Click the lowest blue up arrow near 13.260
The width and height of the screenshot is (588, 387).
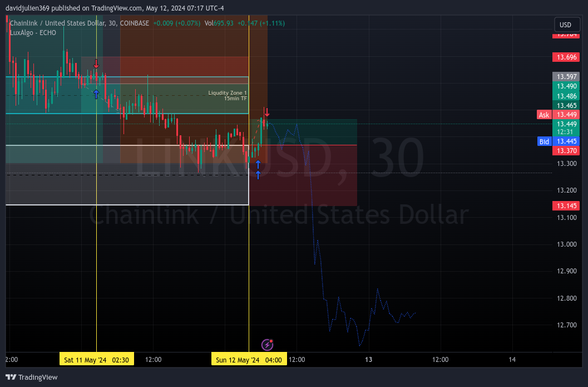(x=258, y=175)
